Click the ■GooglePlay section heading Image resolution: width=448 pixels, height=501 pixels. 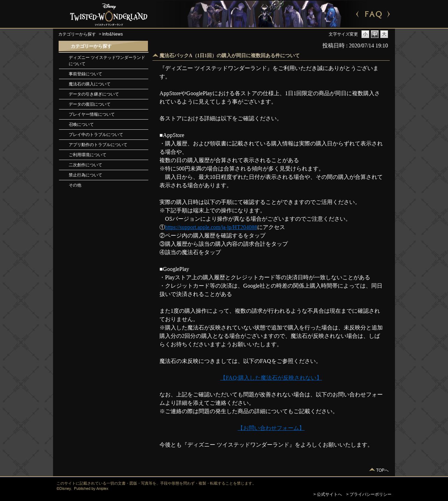click(x=174, y=269)
